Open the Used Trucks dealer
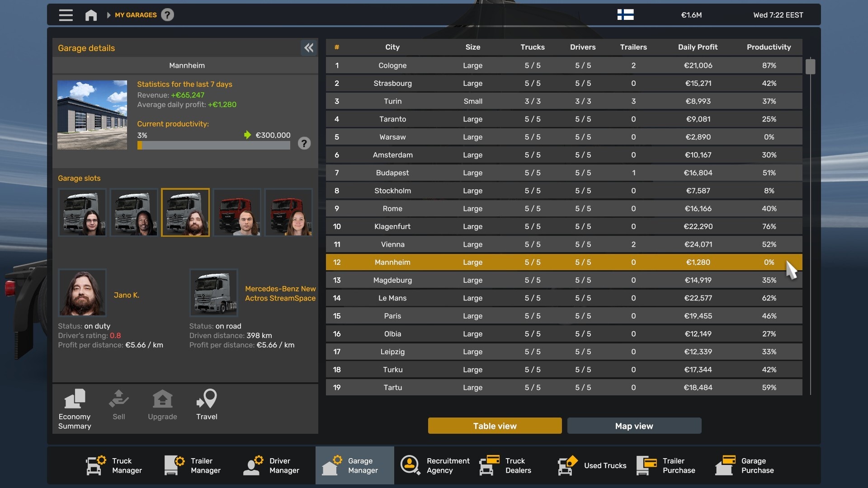Image resolution: width=868 pixels, height=488 pixels. point(592,465)
